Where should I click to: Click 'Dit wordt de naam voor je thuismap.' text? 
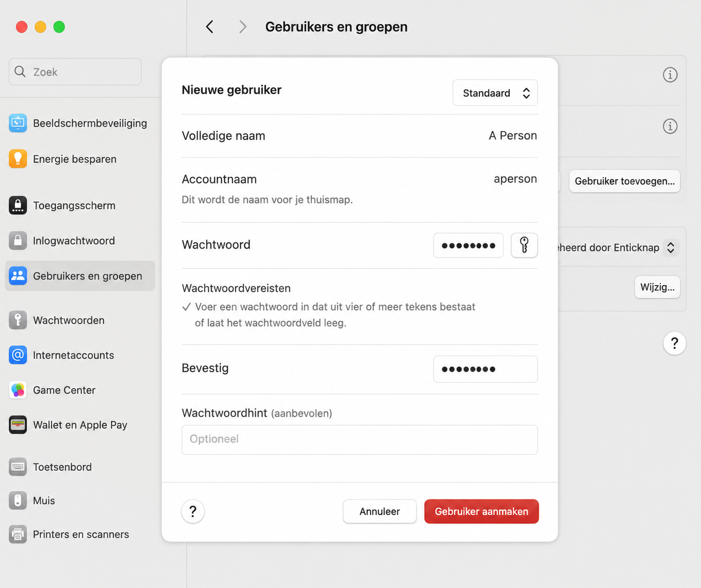pyautogui.click(x=267, y=200)
